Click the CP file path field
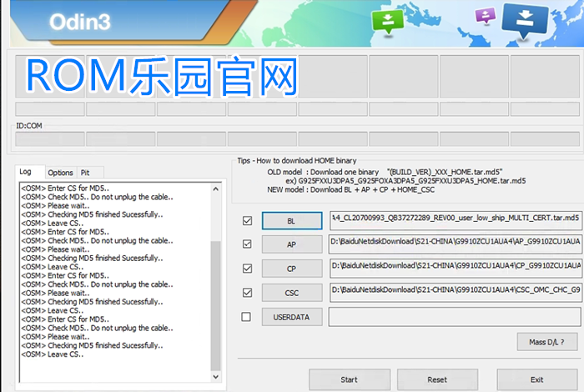The width and height of the screenshot is (584, 392). pos(456,269)
